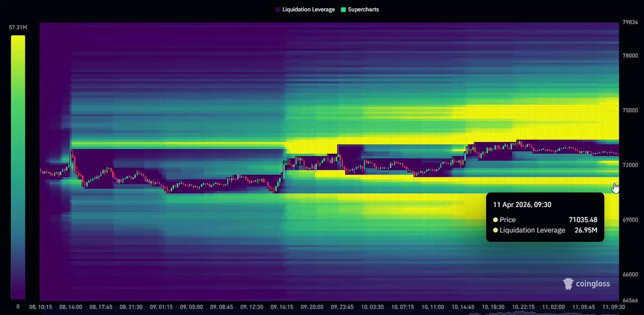Click the 79834 top price label
This screenshot has height=315, width=644.
(630, 23)
